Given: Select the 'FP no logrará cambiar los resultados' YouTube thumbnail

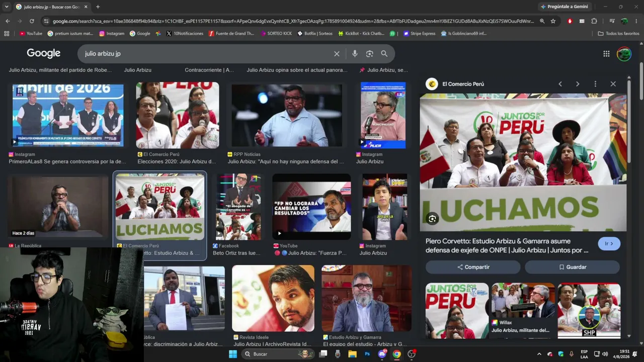Looking at the screenshot, I should click(x=312, y=207).
